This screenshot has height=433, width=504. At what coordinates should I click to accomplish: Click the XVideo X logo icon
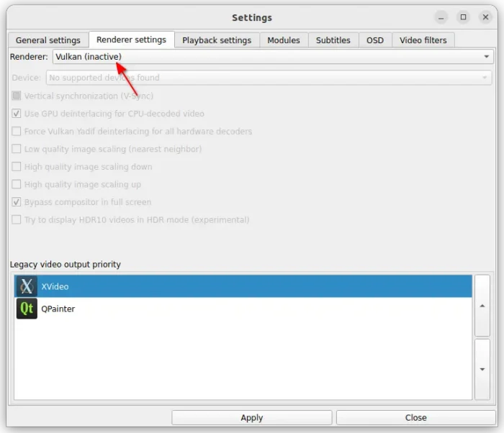[27, 286]
